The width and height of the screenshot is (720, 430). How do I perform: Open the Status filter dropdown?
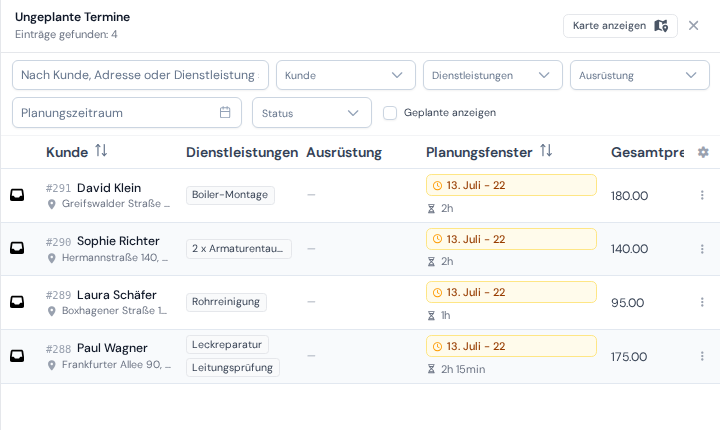pos(312,113)
